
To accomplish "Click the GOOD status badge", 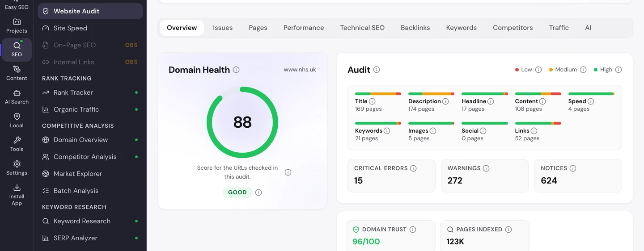I will [x=237, y=192].
